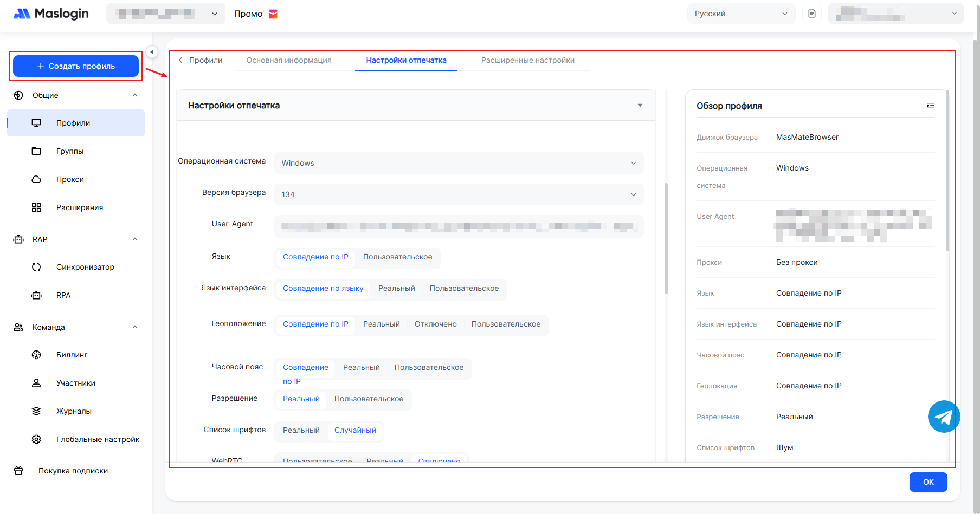Click the User-Agent input field

point(459,226)
